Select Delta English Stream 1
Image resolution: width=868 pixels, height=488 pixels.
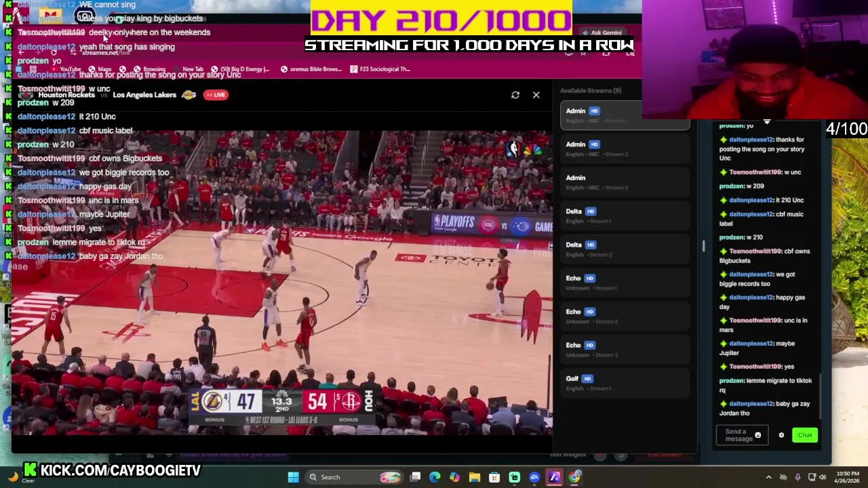(x=625, y=216)
